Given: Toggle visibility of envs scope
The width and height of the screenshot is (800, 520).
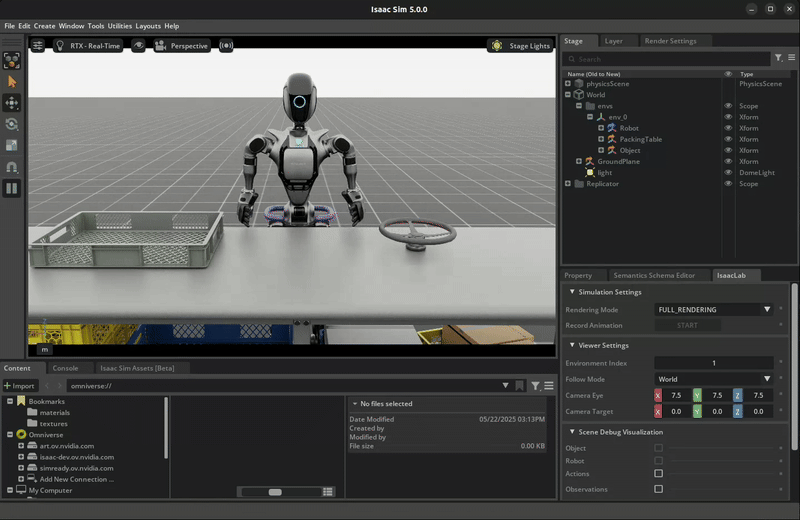Looking at the screenshot, I should 728,106.
